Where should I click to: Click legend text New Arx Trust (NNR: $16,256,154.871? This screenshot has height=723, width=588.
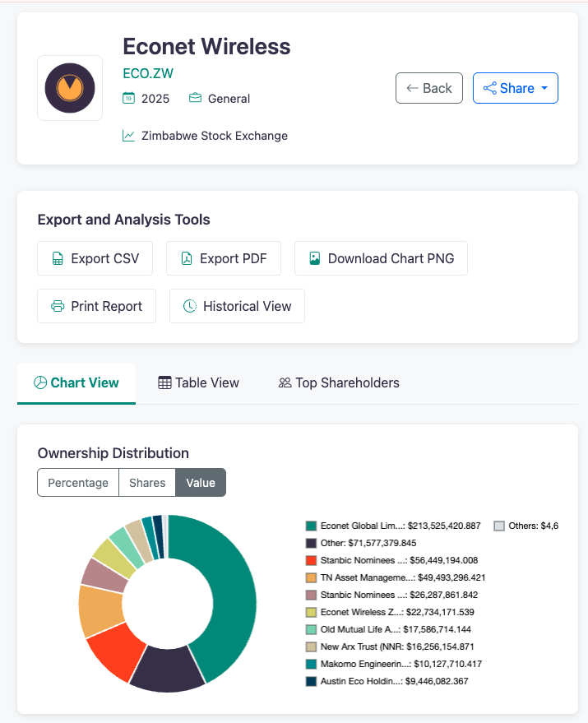[397, 647]
